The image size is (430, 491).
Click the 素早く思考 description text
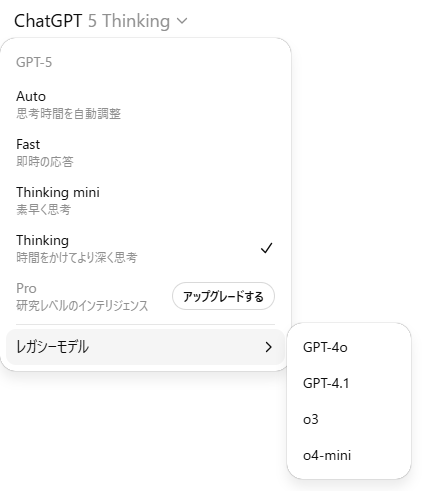[43, 210]
